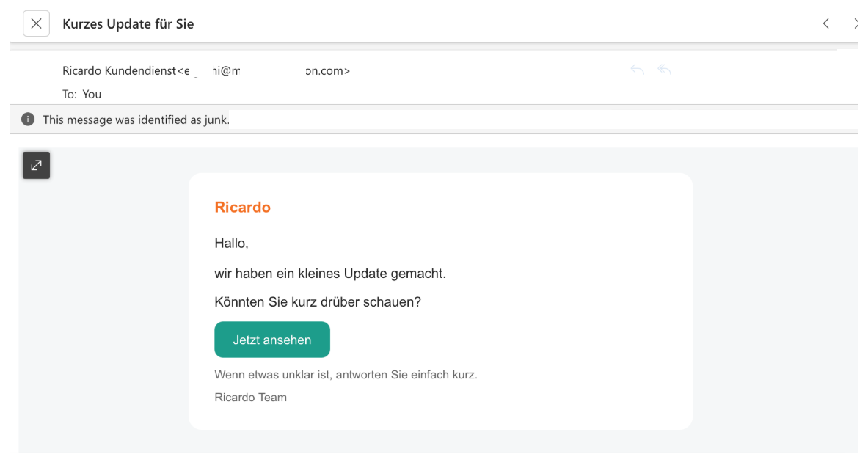Viewport: 868px width, 454px height.
Task: Click the sender name "Ricardo Kundendienst"
Action: [119, 71]
